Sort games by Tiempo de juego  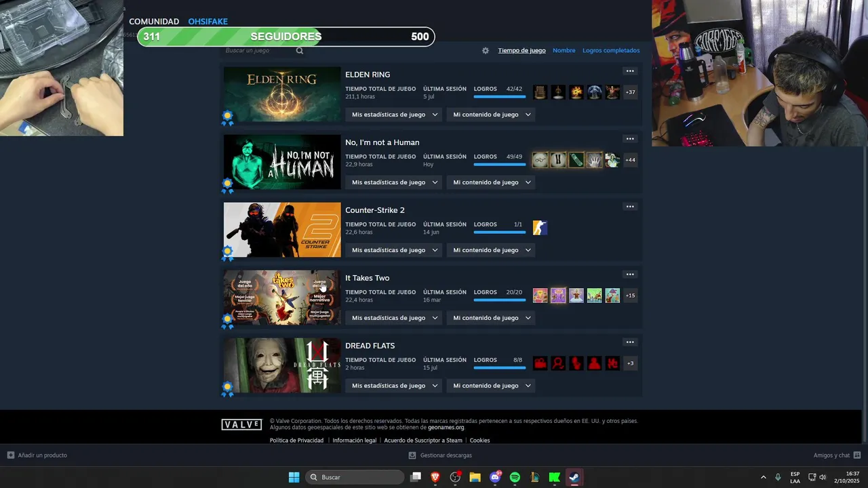521,51
